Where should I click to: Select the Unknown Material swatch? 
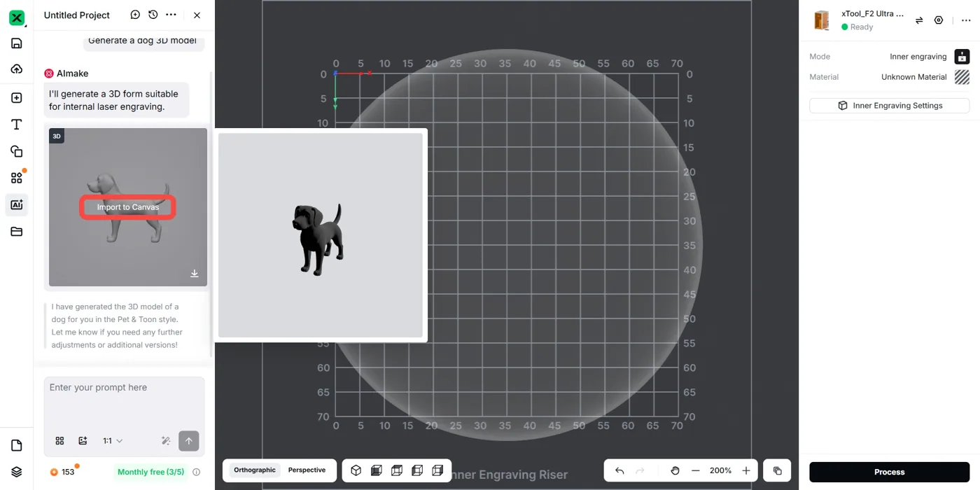[x=962, y=77]
